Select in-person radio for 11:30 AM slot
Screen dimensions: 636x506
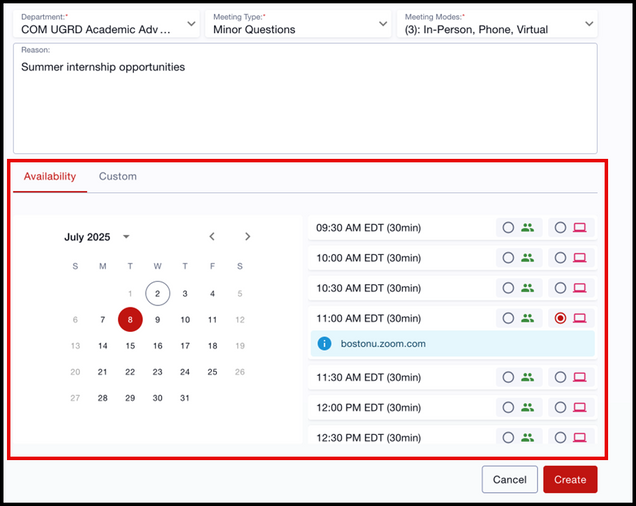coord(508,377)
